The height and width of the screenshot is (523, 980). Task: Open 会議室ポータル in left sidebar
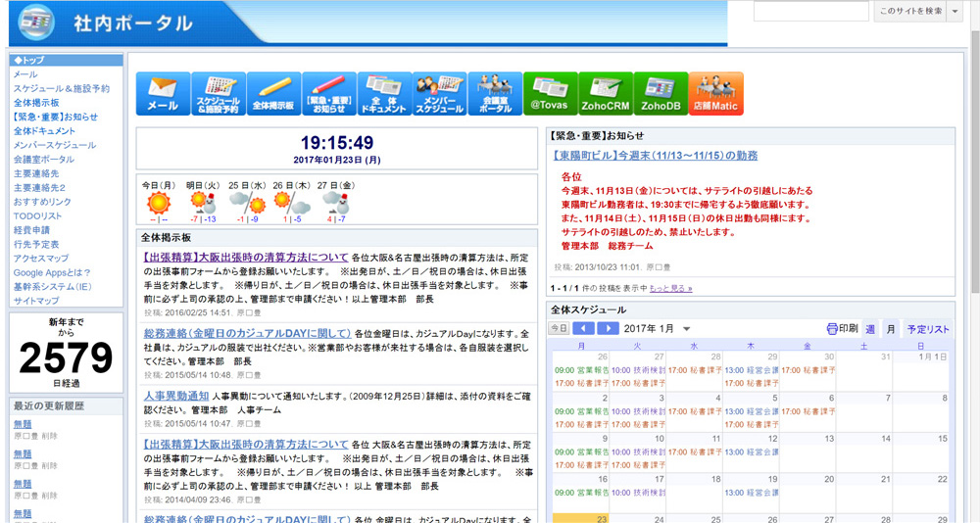point(44,160)
